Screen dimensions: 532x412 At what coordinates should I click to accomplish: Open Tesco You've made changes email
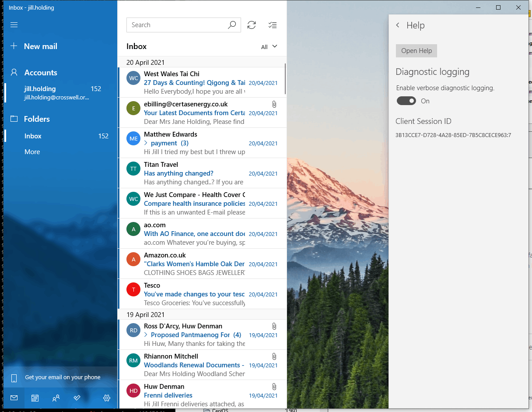202,294
